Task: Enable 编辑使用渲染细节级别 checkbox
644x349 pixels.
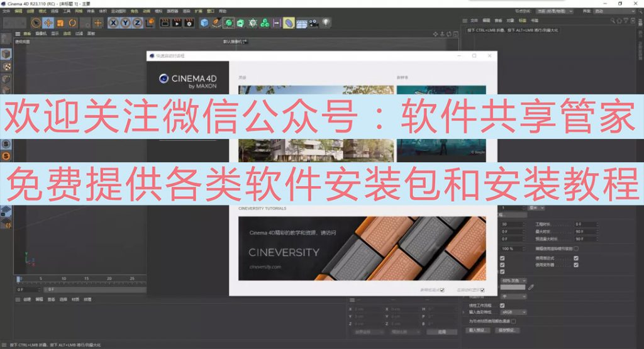Action: [x=576, y=249]
